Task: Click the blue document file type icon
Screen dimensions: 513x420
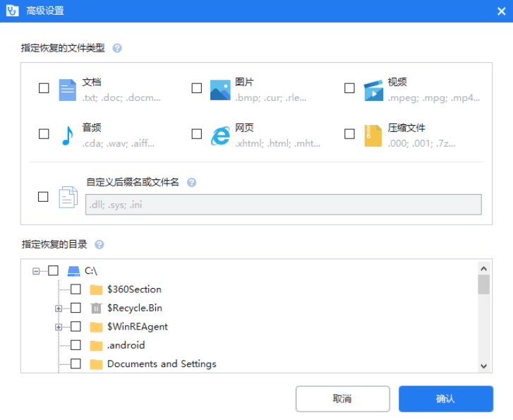Action: (68, 90)
